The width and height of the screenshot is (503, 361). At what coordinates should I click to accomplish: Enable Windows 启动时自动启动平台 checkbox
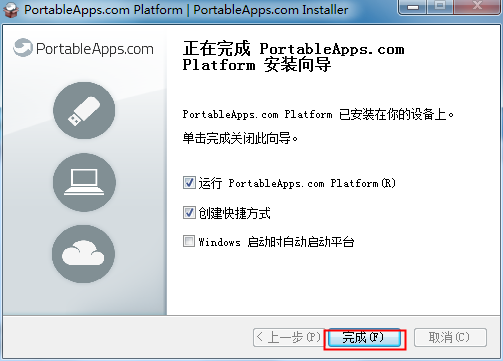click(189, 241)
